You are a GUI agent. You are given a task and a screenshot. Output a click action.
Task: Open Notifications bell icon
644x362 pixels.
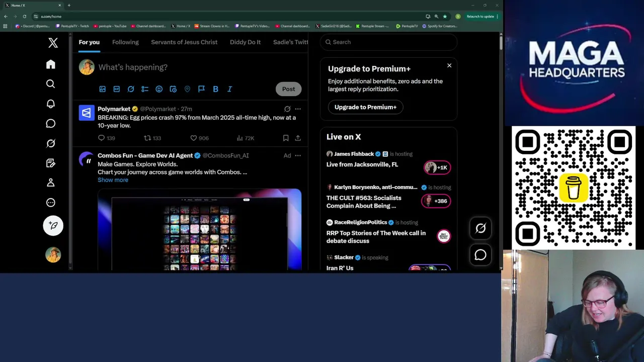point(50,104)
